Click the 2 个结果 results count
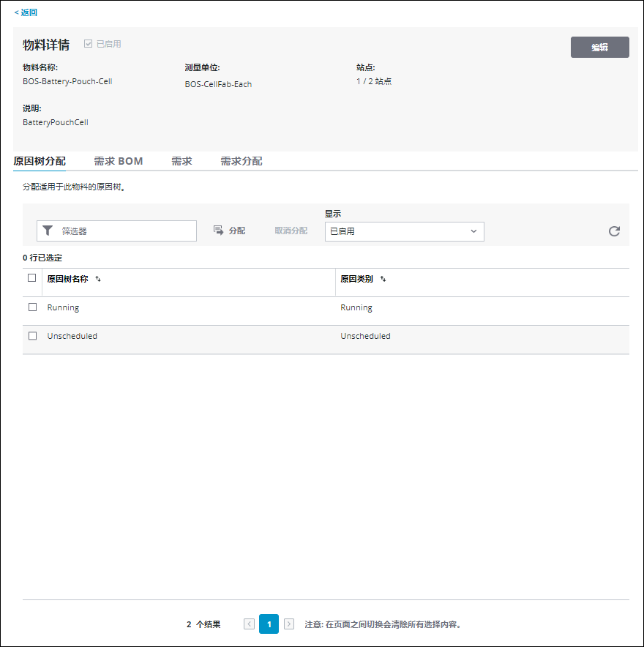The image size is (644, 647). click(203, 624)
